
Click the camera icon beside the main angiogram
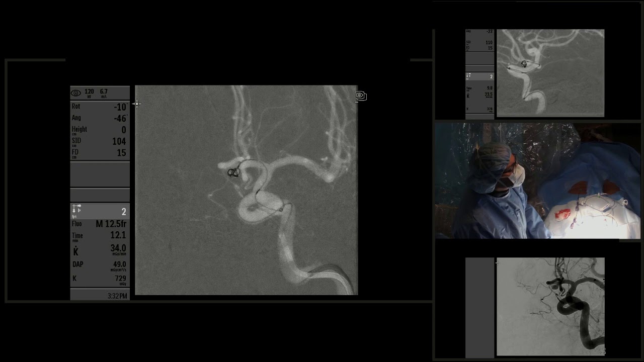pos(361,96)
